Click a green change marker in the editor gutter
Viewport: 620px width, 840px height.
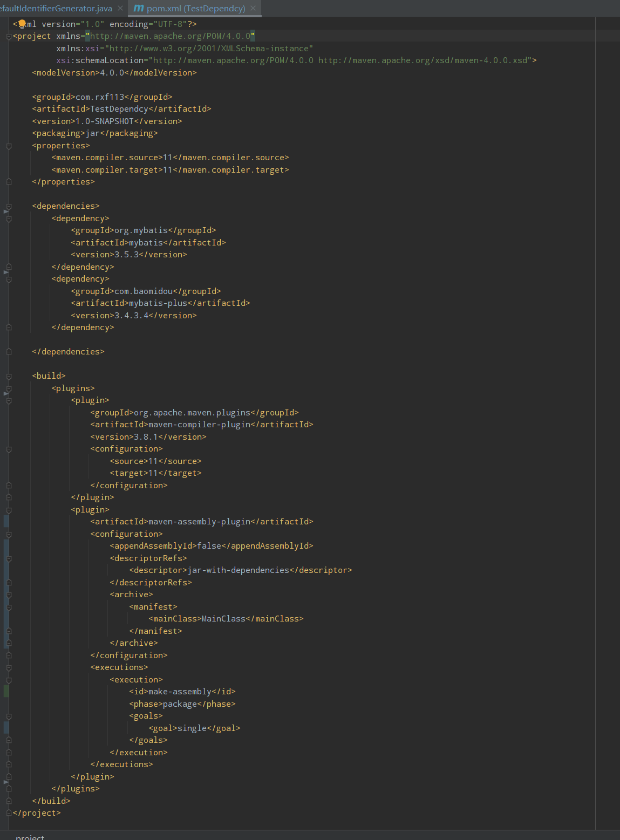coord(5,691)
